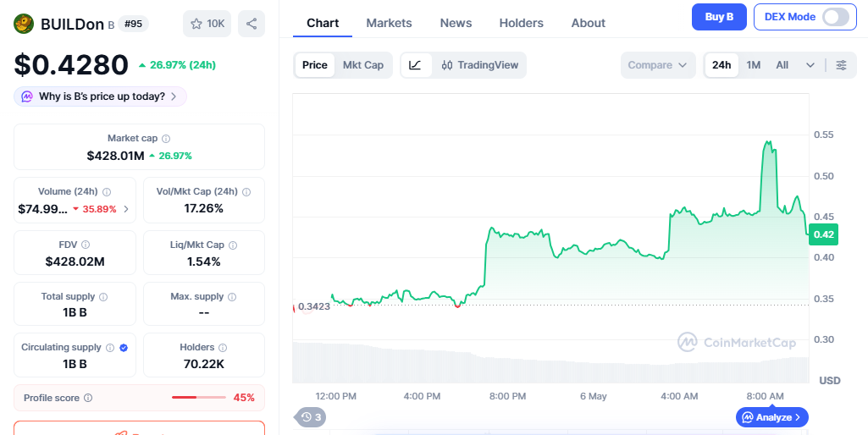Open the About tab

588,23
